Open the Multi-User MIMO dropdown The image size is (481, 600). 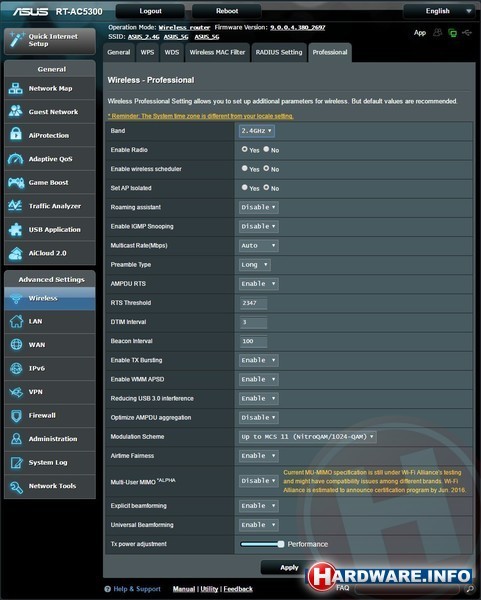point(258,481)
